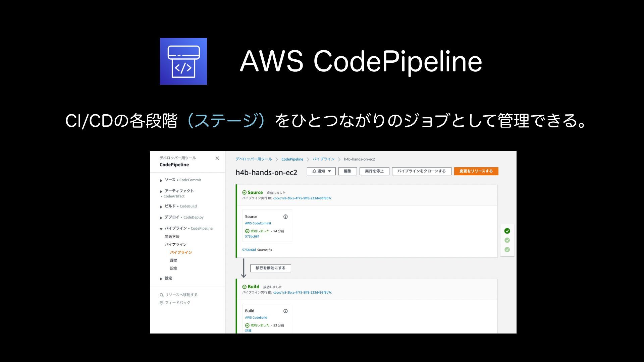Close the CodePipeline sidebar panel
This screenshot has width=644, height=362.
coord(217,158)
